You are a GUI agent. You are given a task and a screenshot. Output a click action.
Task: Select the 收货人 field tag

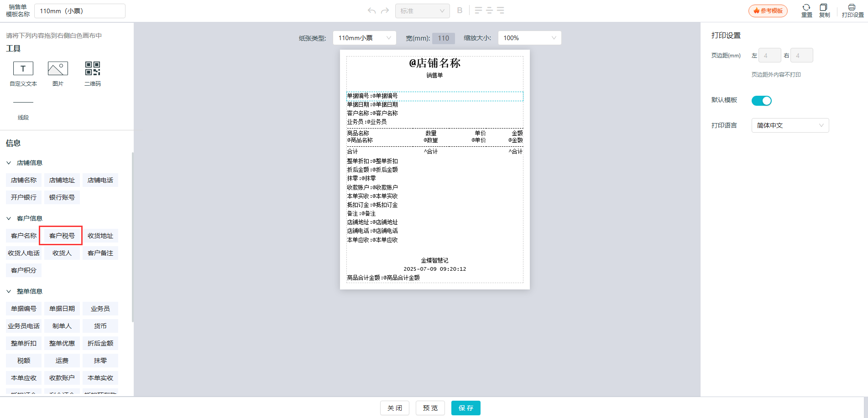[62, 253]
